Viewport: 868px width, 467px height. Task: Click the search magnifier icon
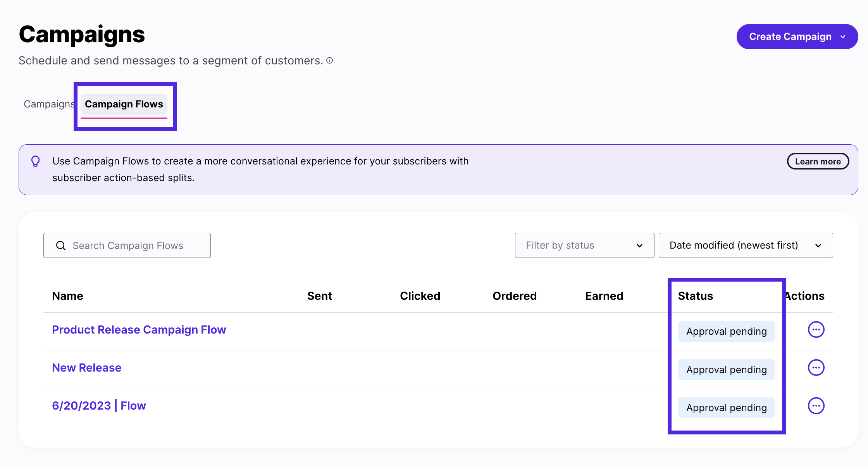[61, 245]
